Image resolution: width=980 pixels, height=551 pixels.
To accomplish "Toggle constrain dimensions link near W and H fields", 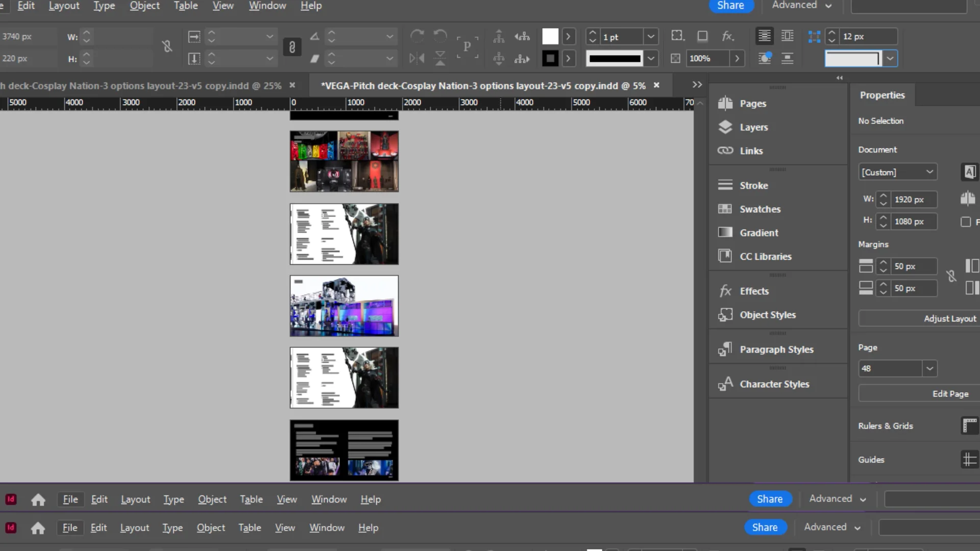I will [x=167, y=46].
